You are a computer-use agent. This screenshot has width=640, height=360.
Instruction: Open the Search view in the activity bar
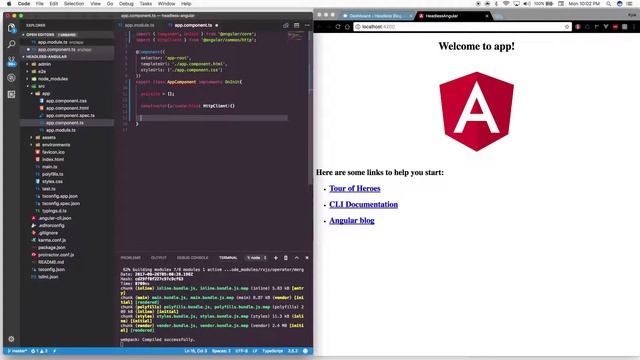[11, 44]
